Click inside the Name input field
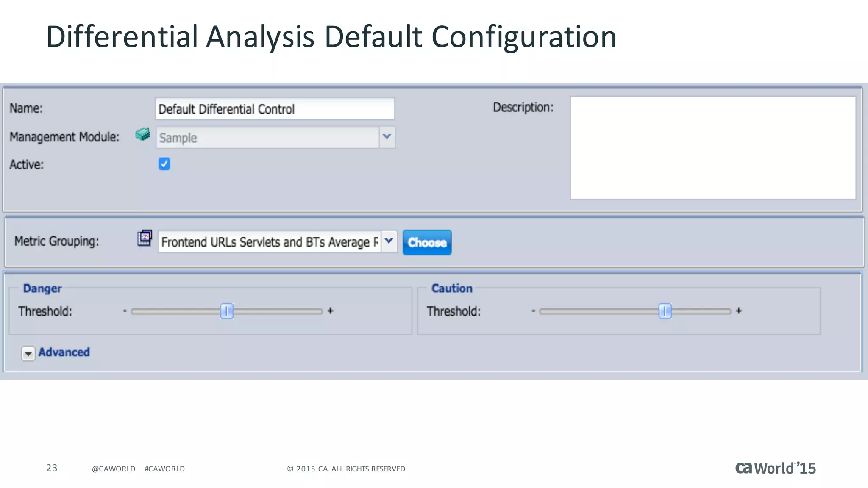The width and height of the screenshot is (868, 488). 275,109
